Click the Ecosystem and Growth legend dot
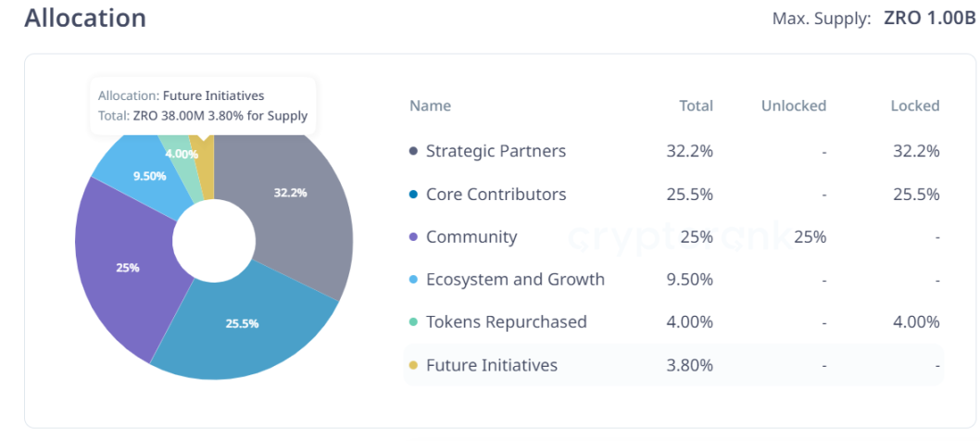This screenshot has height=441, width=980. (x=413, y=280)
